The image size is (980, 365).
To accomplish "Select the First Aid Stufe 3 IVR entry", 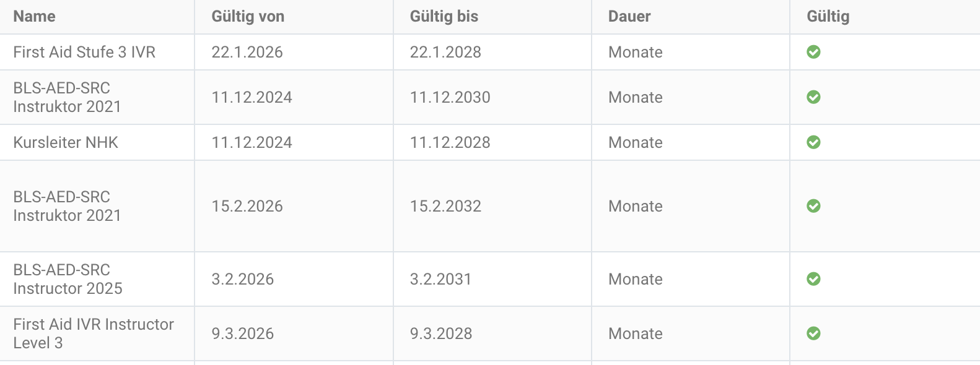I will tap(84, 52).
